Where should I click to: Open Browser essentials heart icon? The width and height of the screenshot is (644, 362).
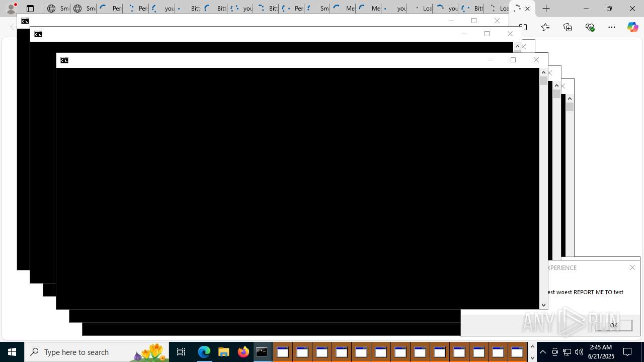(590, 27)
